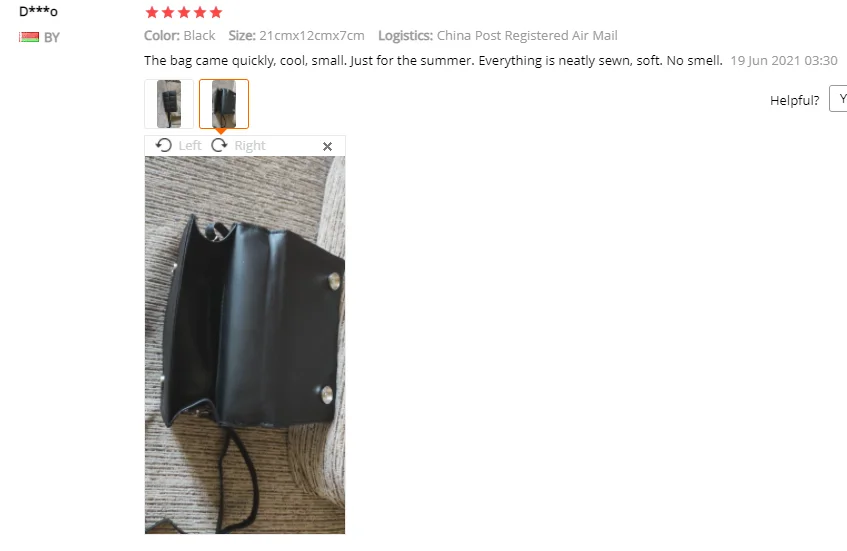
Task: Open reviewer D***o's profile name
Action: [38, 11]
